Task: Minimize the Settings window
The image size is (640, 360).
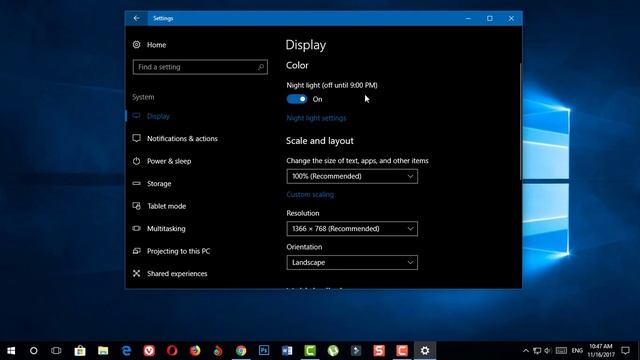Action: pos(468,18)
